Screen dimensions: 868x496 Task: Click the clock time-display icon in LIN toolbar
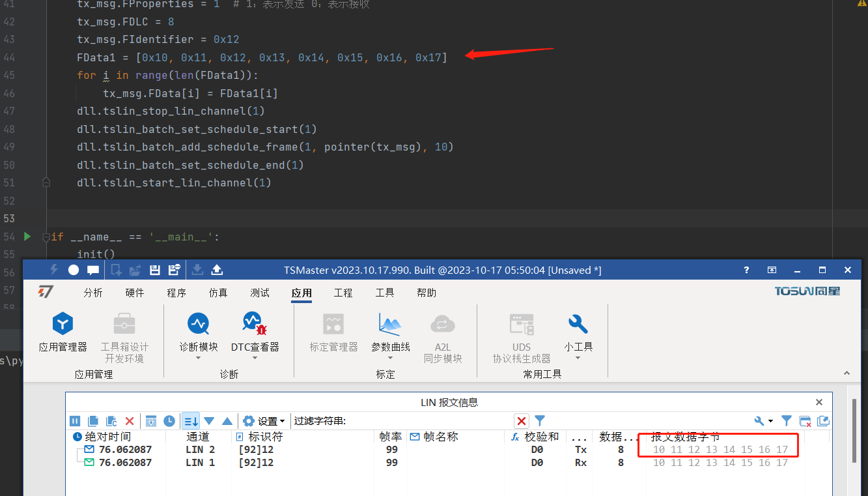tap(169, 421)
